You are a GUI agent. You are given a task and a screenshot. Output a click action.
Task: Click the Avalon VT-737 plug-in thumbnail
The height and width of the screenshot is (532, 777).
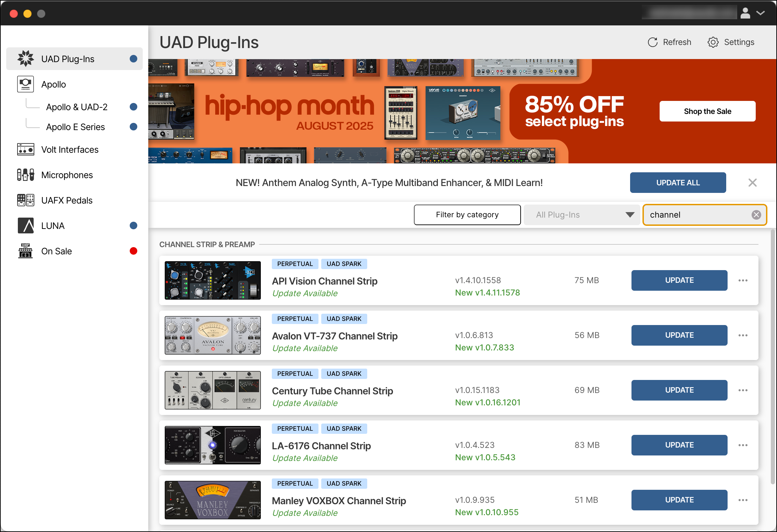tap(213, 335)
